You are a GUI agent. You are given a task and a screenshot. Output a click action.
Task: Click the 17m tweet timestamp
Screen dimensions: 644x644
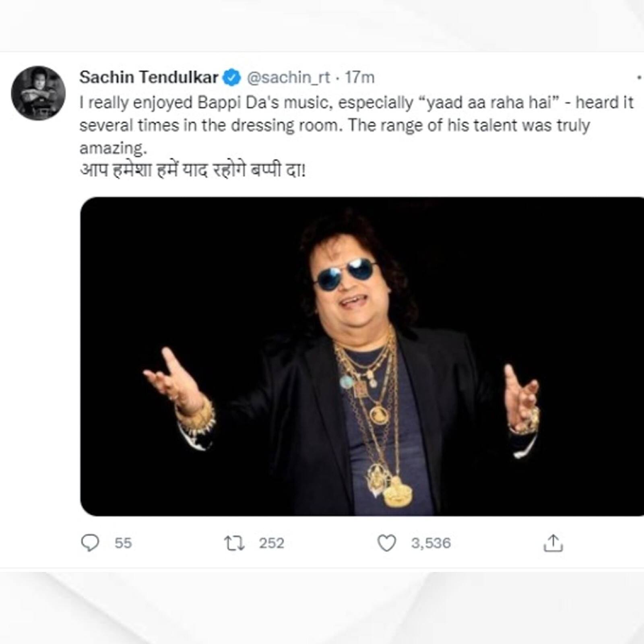(x=360, y=77)
